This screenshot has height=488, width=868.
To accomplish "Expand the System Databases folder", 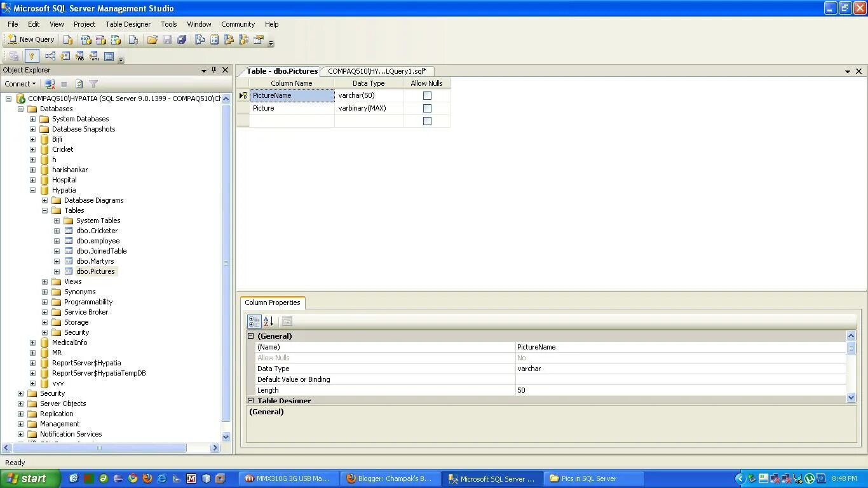I will pyautogui.click(x=32, y=119).
